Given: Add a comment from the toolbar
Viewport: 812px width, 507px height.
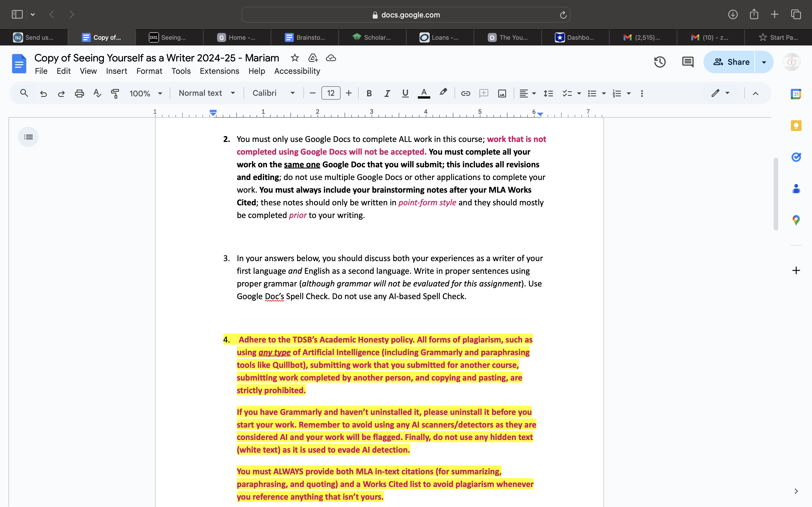Looking at the screenshot, I should [484, 93].
